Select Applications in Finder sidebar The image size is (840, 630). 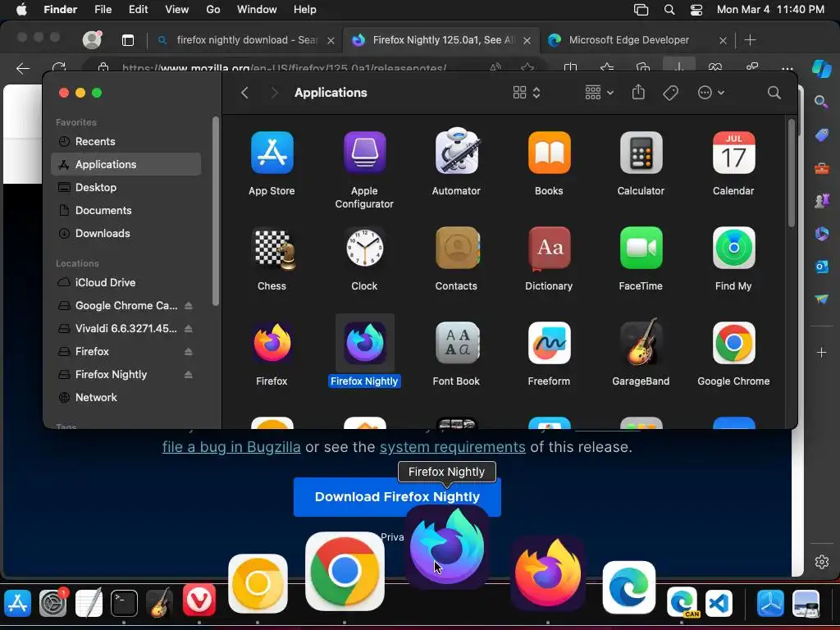pos(126,164)
